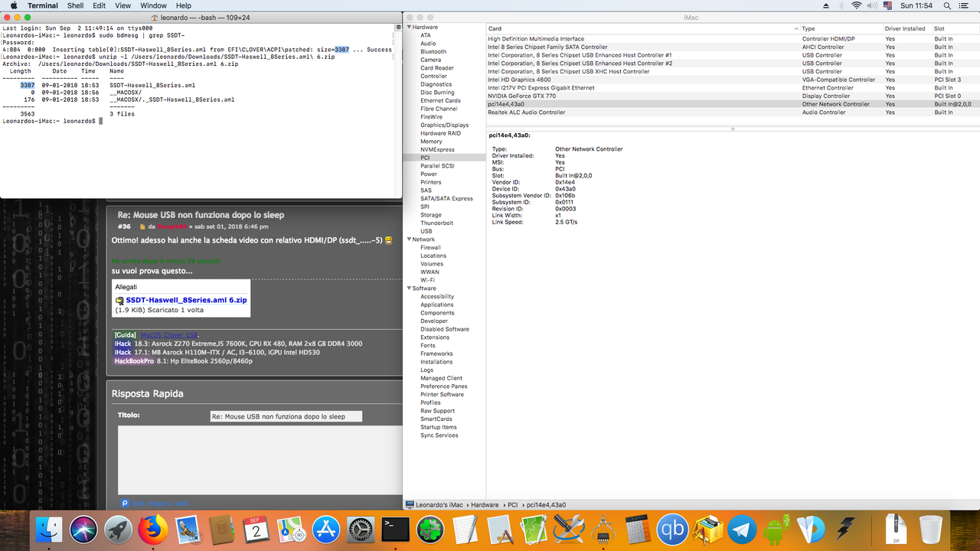The height and width of the screenshot is (551, 980).
Task: Open Launchpad rocket icon in dock
Action: point(119,529)
